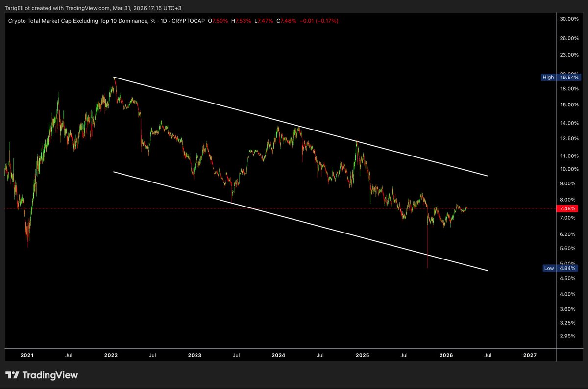Click the 2022 label on the time axis
The height and width of the screenshot is (389, 588).
[111, 355]
